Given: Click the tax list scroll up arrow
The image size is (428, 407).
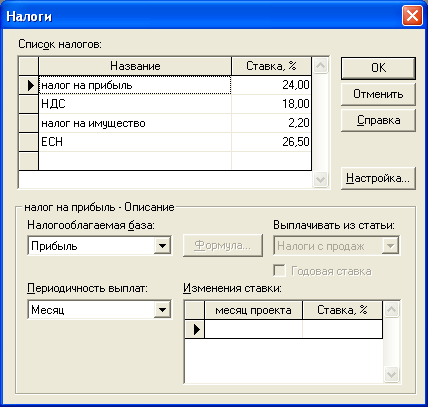Looking at the screenshot, I should (x=321, y=65).
